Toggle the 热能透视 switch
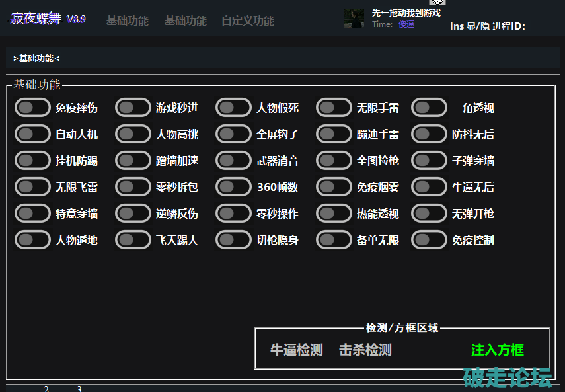The image size is (565, 392). [x=334, y=214]
